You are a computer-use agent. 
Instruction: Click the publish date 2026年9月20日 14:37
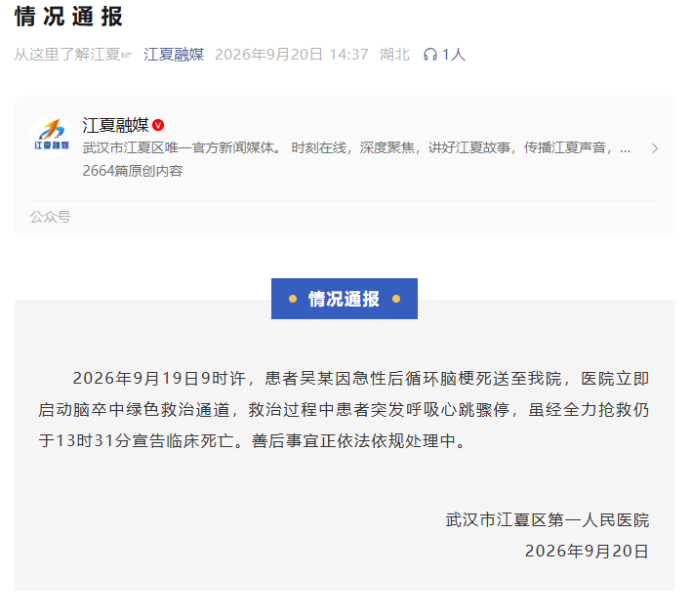click(x=291, y=55)
